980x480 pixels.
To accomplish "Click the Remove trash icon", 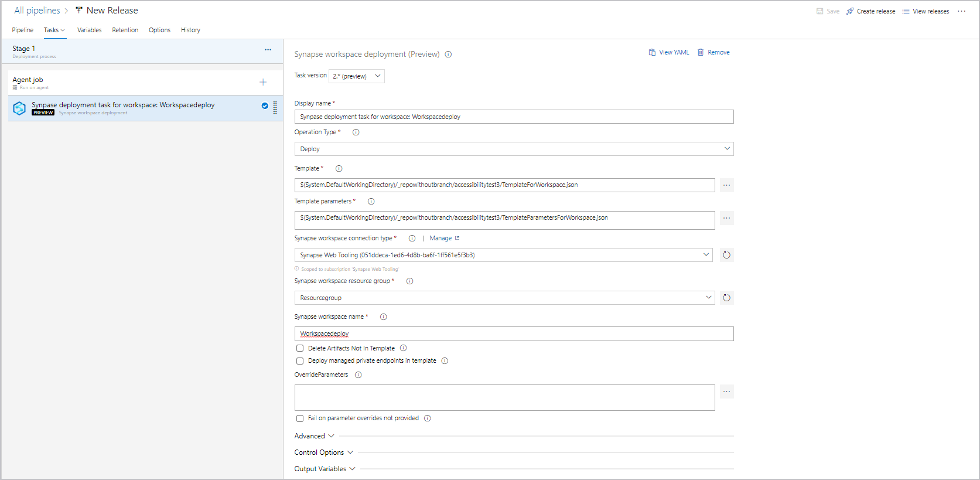I will coord(701,53).
